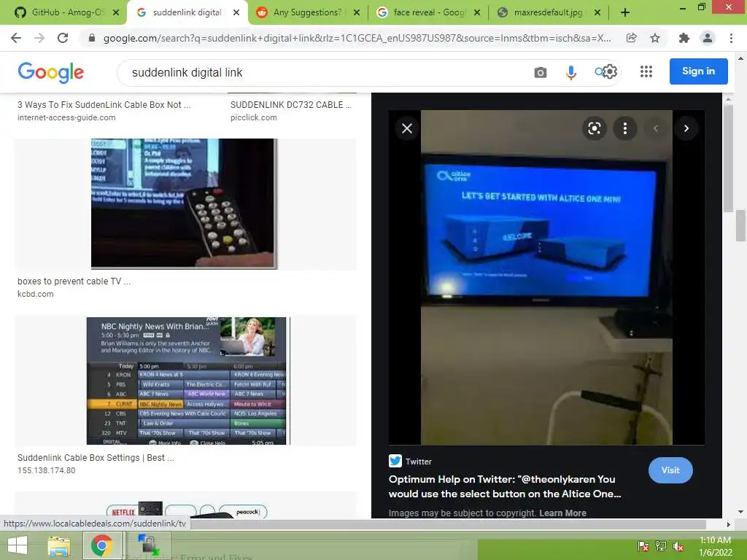The height and width of the screenshot is (560, 747).
Task: Click the kcbd.com source text
Action: pos(35,294)
